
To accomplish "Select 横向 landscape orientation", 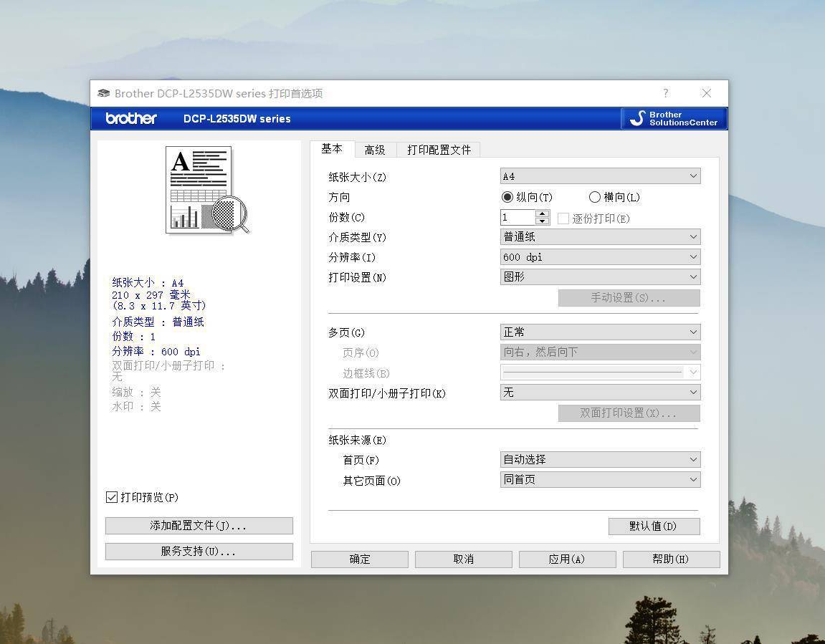I will coord(595,197).
